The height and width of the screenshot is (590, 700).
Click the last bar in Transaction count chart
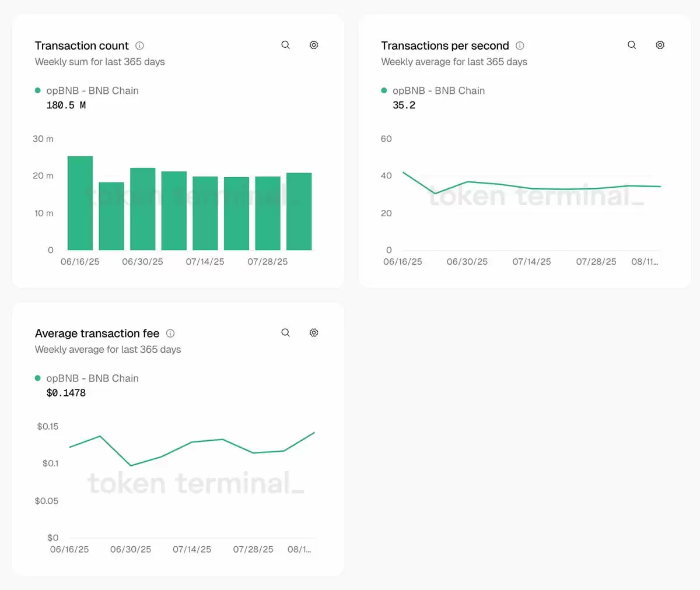pyautogui.click(x=299, y=211)
